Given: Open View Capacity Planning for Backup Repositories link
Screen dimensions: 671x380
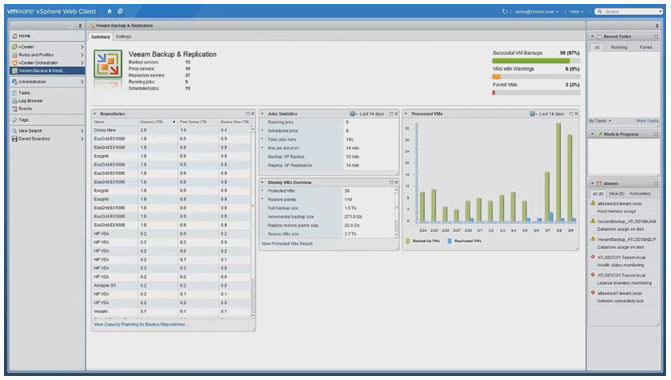Looking at the screenshot, I should tap(140, 324).
